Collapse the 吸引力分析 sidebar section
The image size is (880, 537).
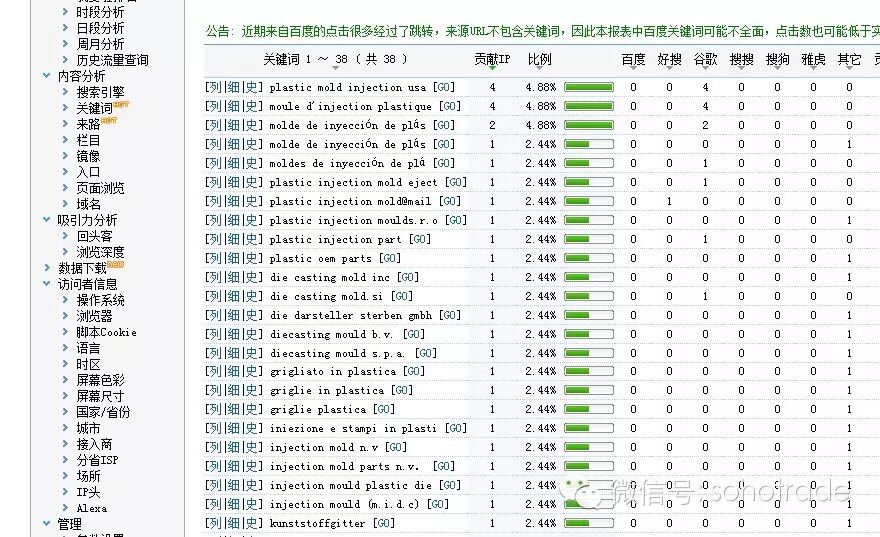pyautogui.click(x=47, y=219)
